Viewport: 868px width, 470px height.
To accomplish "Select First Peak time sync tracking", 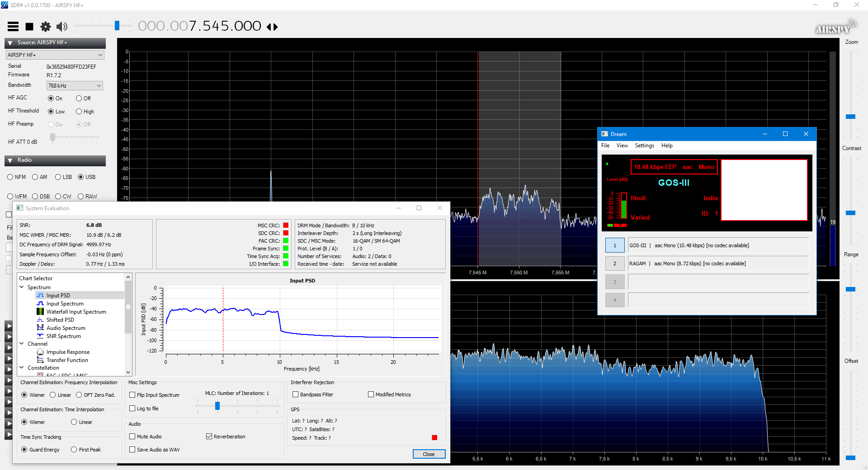I will coord(74,450).
